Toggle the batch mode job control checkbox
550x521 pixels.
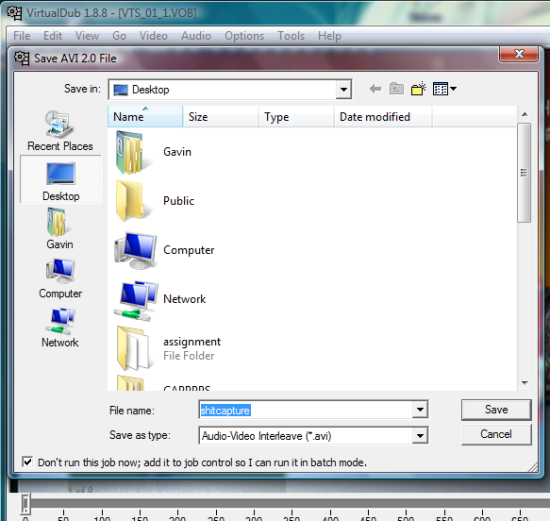click(27, 462)
